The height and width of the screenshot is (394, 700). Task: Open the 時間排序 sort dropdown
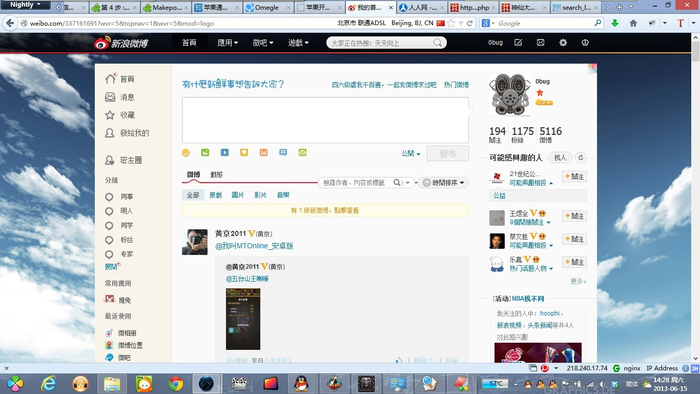click(443, 183)
